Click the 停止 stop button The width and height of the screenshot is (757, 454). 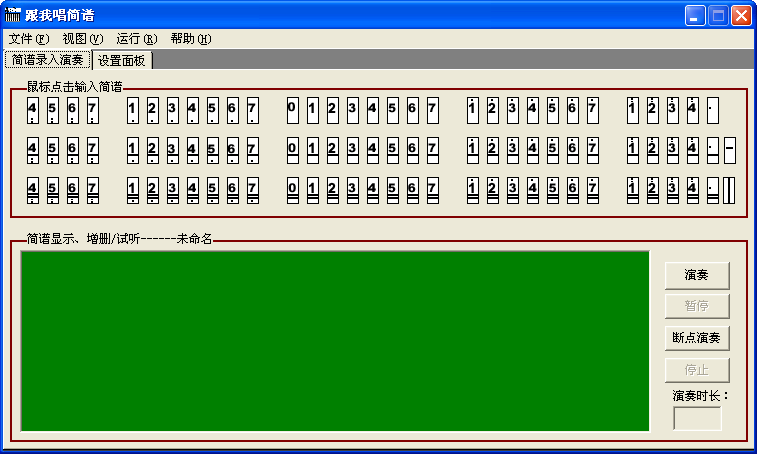pos(697,370)
